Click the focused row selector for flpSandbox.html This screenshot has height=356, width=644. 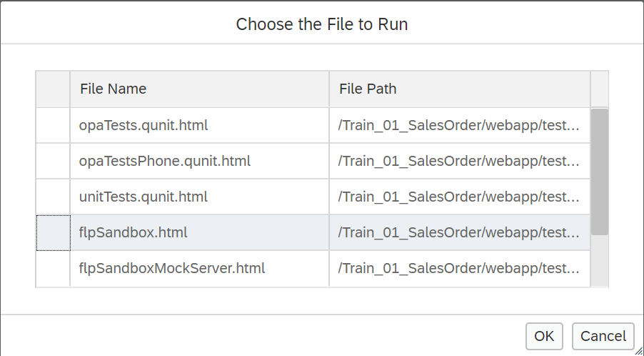pos(53,232)
